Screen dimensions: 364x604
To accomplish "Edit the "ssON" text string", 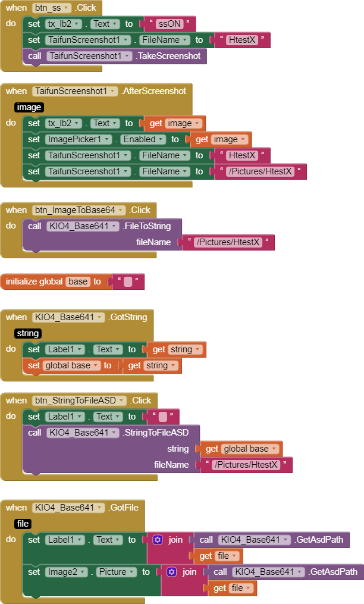I will 170,24.
